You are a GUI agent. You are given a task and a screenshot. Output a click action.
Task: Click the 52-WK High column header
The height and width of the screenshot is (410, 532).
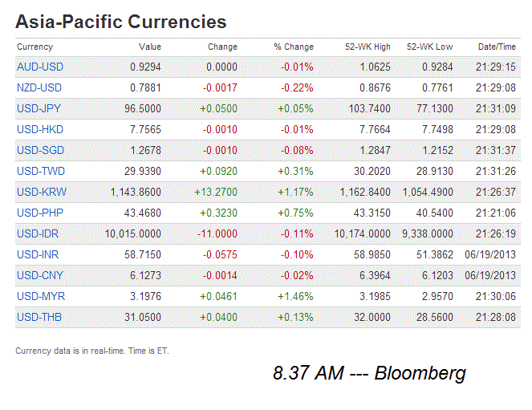tap(368, 47)
